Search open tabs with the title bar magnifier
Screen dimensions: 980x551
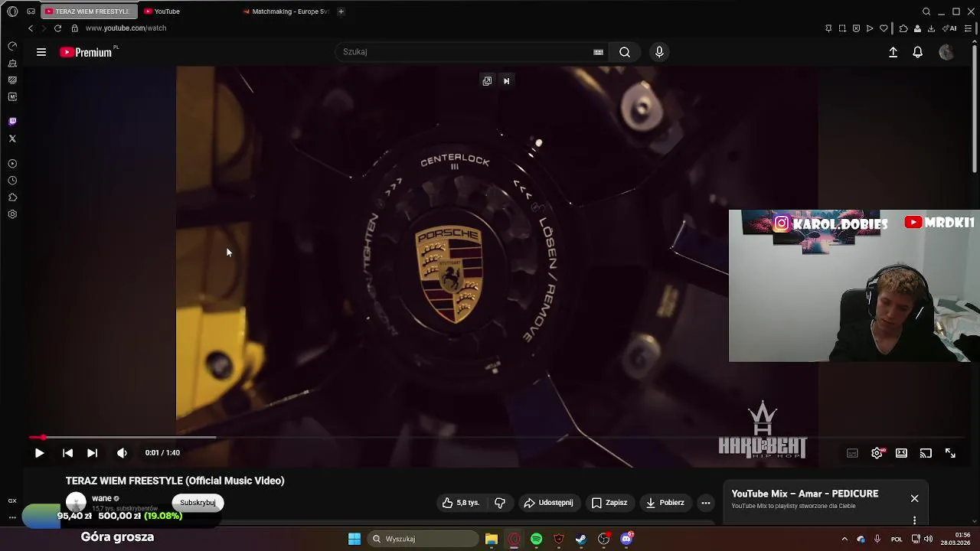(x=926, y=11)
